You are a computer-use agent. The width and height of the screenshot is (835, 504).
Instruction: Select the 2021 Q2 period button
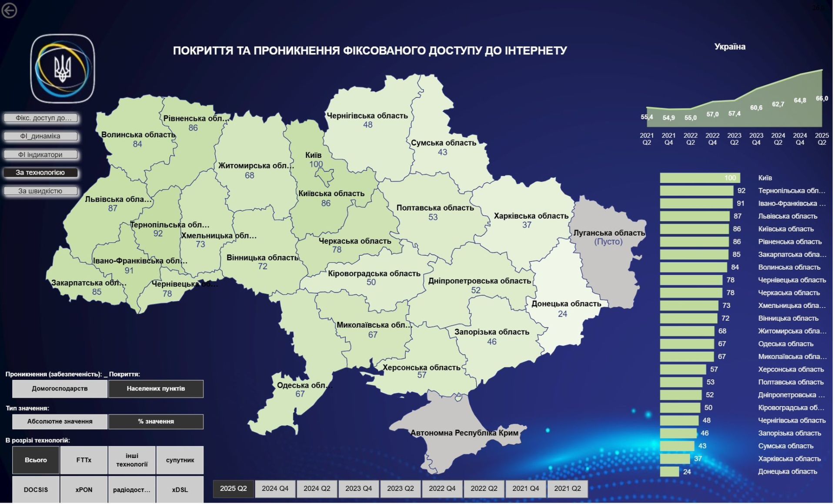pos(567,489)
